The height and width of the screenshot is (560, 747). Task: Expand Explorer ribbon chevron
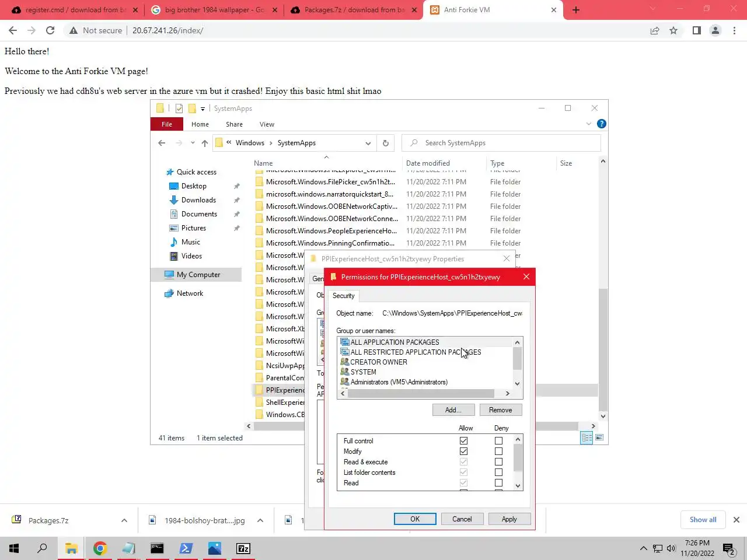click(588, 124)
